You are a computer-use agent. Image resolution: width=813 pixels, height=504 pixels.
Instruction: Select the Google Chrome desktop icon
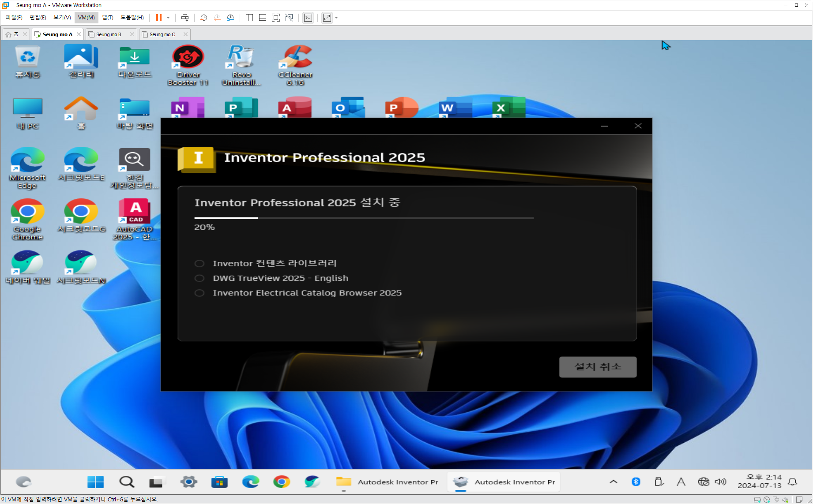tap(27, 220)
